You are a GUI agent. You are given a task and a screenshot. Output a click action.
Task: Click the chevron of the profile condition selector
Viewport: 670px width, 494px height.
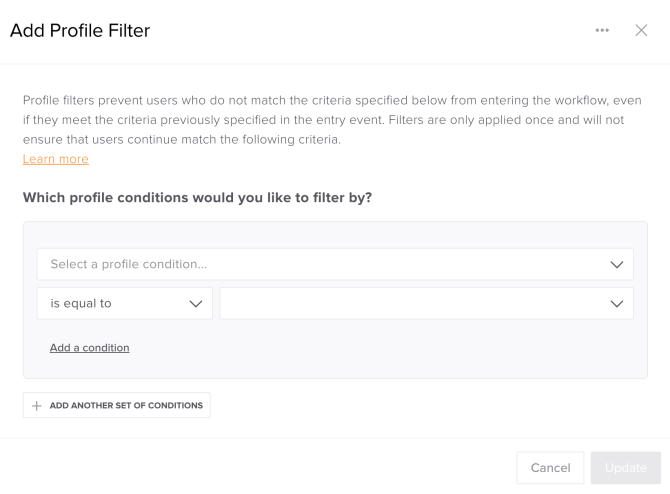tap(617, 265)
